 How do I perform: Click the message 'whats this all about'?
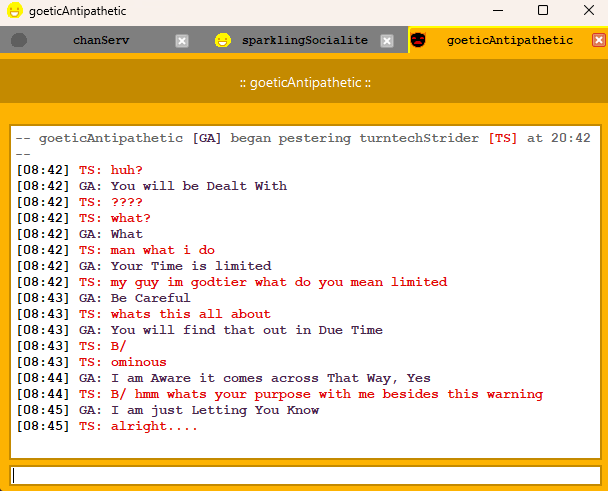coord(191,314)
